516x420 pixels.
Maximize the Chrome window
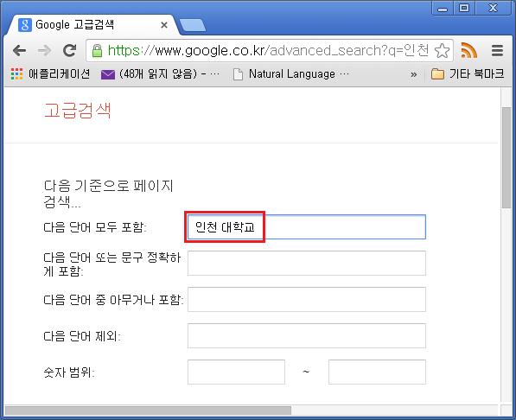tap(464, 8)
